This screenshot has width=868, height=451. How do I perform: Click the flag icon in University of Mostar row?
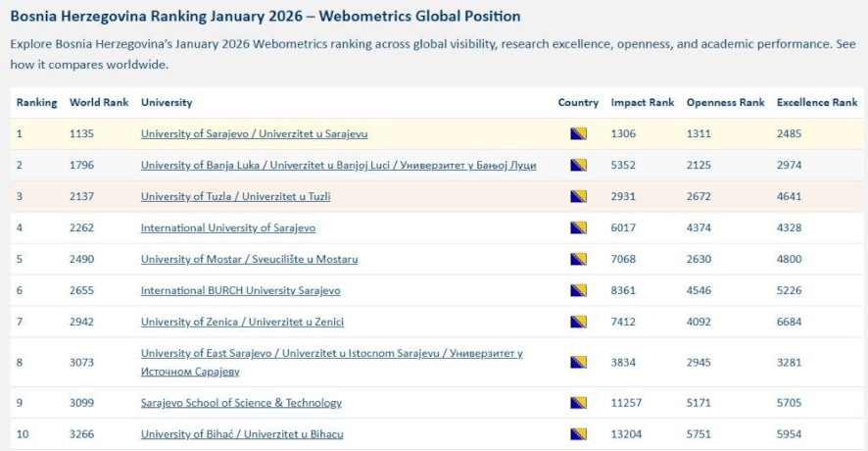[x=578, y=260]
